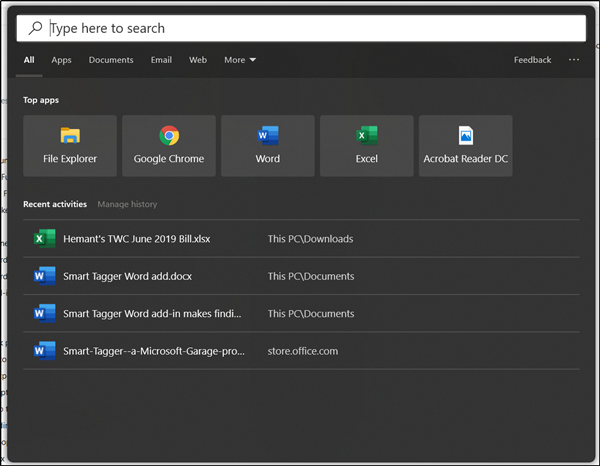The height and width of the screenshot is (466, 600).
Task: Select the Web search tab
Action: [x=198, y=60]
